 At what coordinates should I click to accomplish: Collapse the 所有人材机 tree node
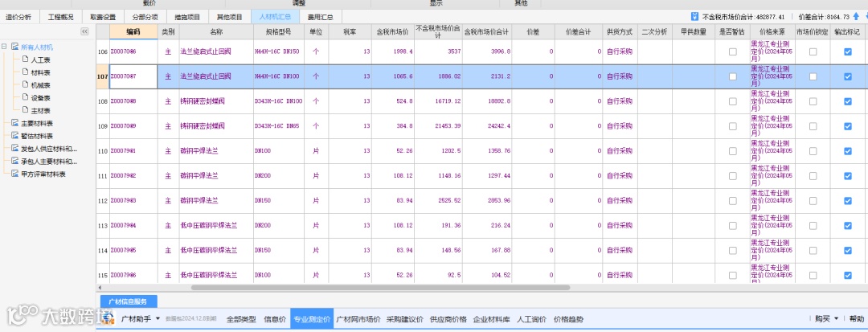[x=5, y=47]
